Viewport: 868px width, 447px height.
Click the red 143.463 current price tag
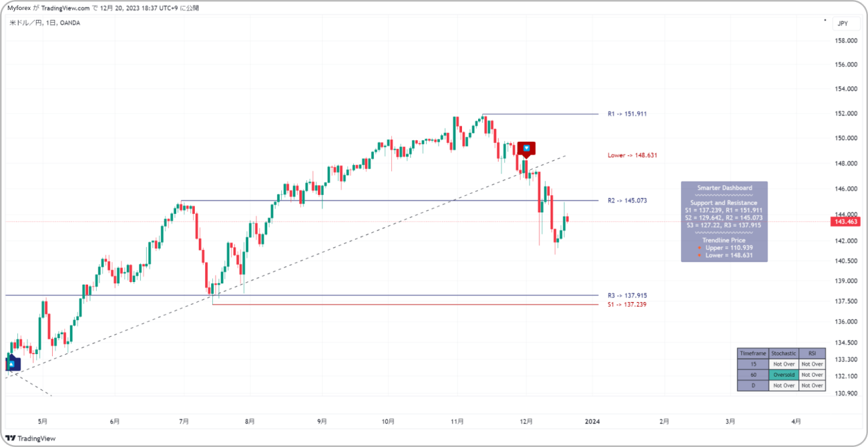coord(845,221)
